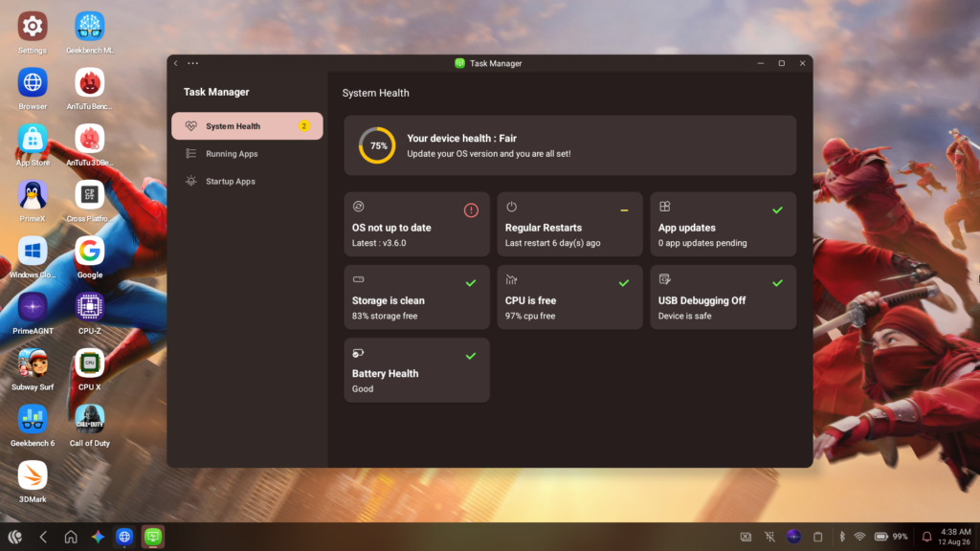The width and height of the screenshot is (980, 551).
Task: Open the colorful star taskbar app
Action: (98, 537)
